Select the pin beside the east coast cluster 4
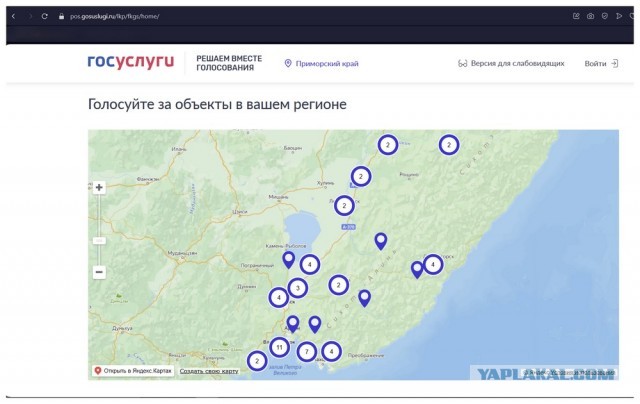640x404 pixels. pyautogui.click(x=417, y=270)
